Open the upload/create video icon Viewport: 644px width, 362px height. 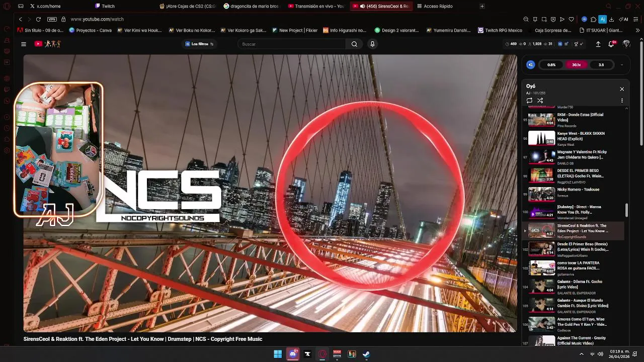tap(598, 44)
